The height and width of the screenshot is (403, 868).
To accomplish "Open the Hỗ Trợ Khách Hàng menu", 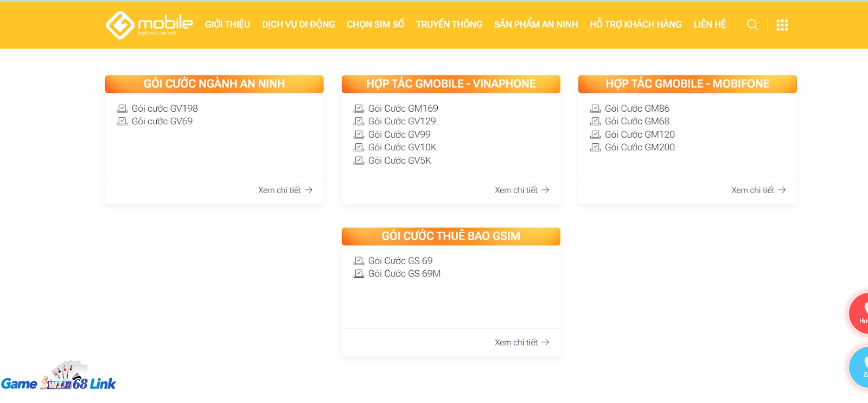I will pos(636,24).
